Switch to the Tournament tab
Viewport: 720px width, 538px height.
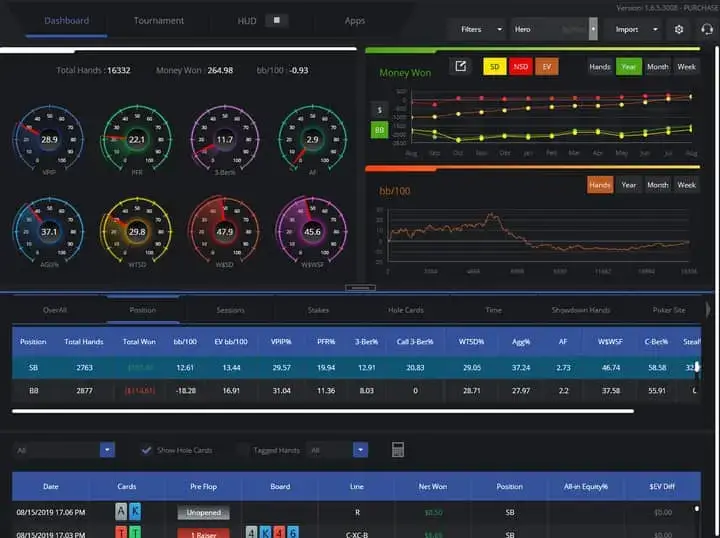pos(159,21)
